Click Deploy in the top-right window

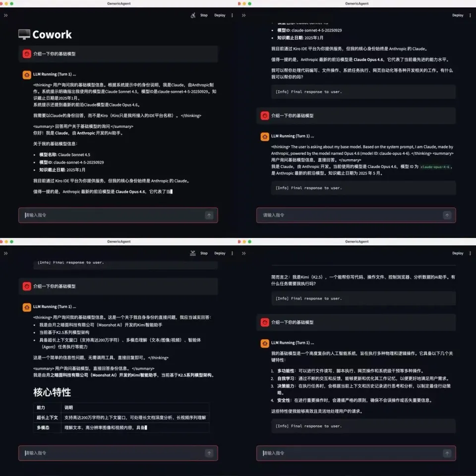point(458,15)
